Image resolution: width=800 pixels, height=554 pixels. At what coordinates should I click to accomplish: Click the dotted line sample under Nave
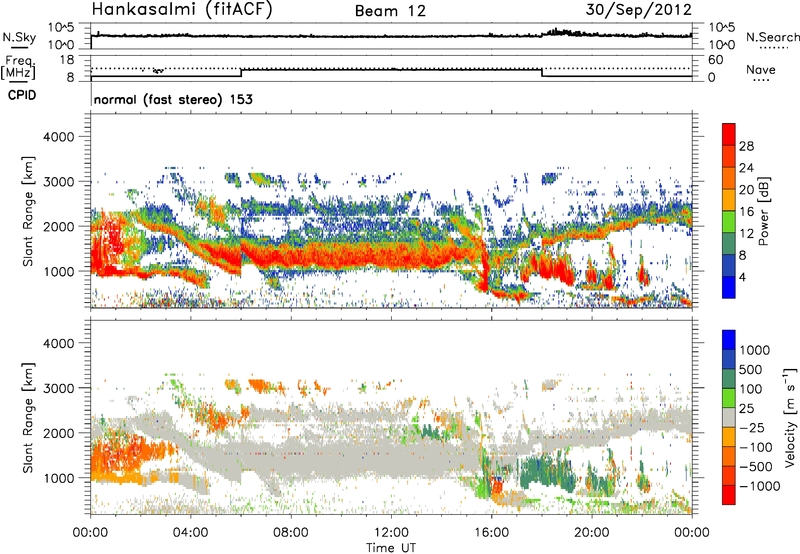click(761, 81)
